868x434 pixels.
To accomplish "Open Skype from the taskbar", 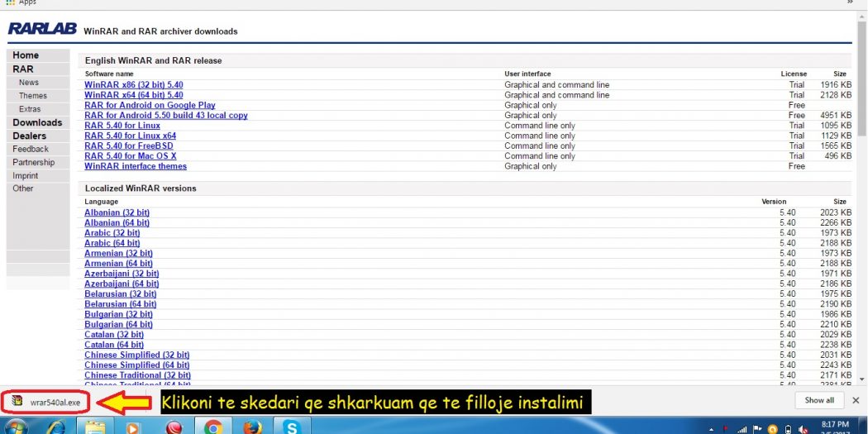I will [291, 427].
